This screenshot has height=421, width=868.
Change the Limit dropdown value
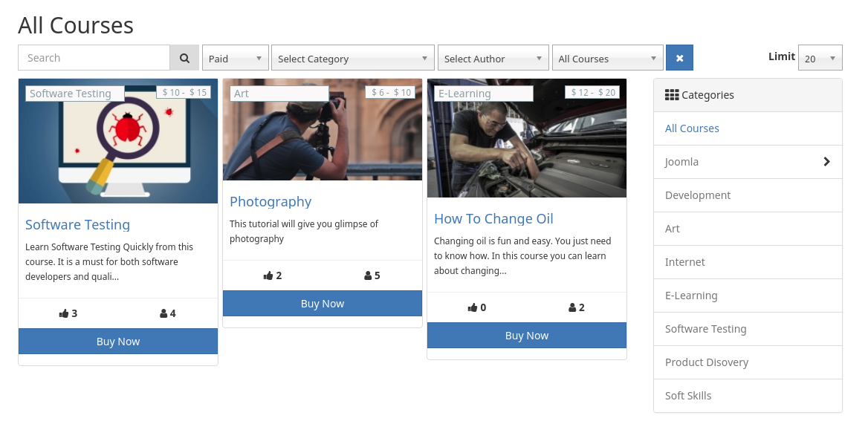tap(820, 58)
